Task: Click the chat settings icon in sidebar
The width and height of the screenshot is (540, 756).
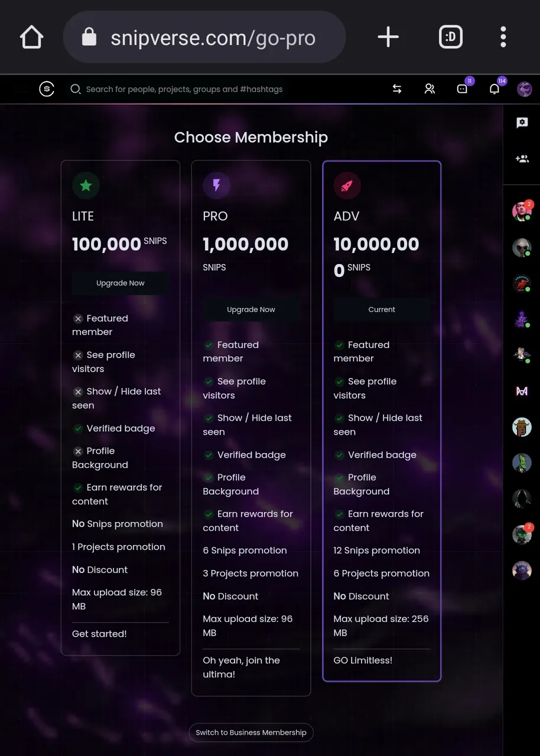Action: 522,123
